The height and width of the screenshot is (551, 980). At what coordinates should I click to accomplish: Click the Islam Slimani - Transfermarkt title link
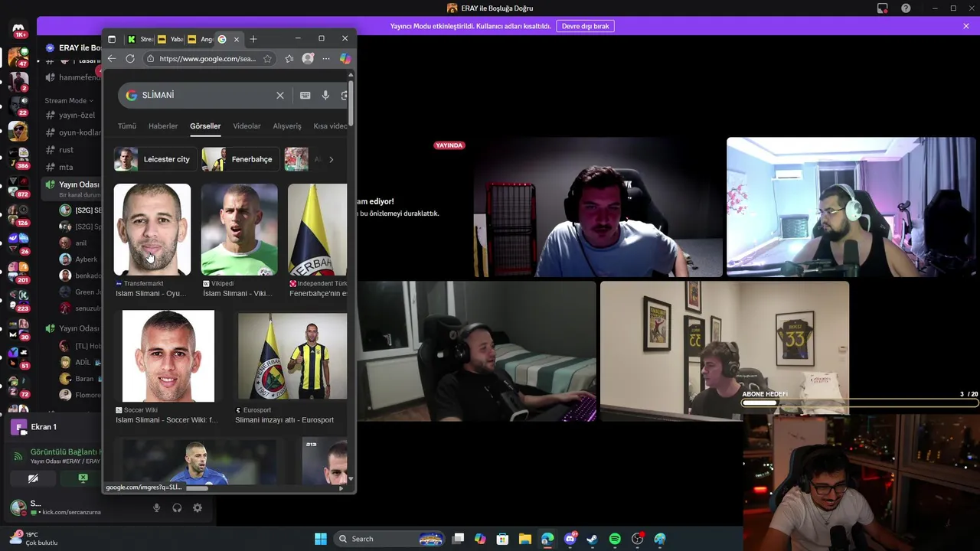(151, 293)
